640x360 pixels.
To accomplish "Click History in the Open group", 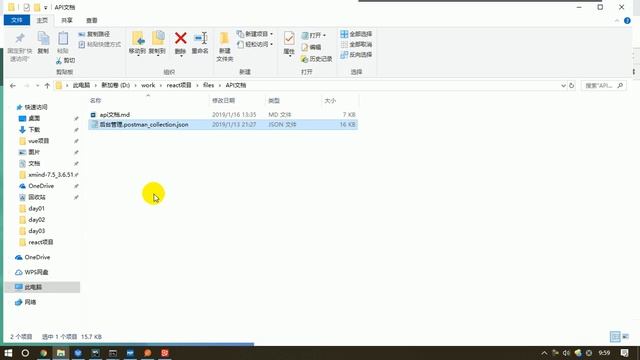I will pos(317,59).
